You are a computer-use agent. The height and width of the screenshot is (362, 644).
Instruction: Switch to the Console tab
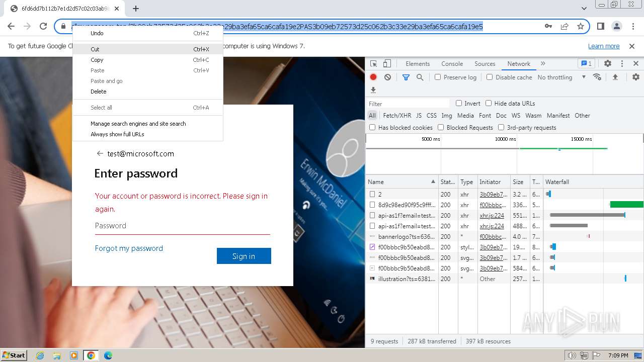point(452,64)
